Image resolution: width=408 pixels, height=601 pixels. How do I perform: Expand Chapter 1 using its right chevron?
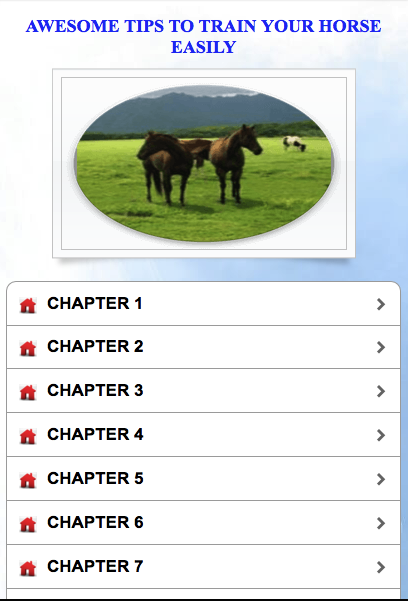tap(380, 304)
